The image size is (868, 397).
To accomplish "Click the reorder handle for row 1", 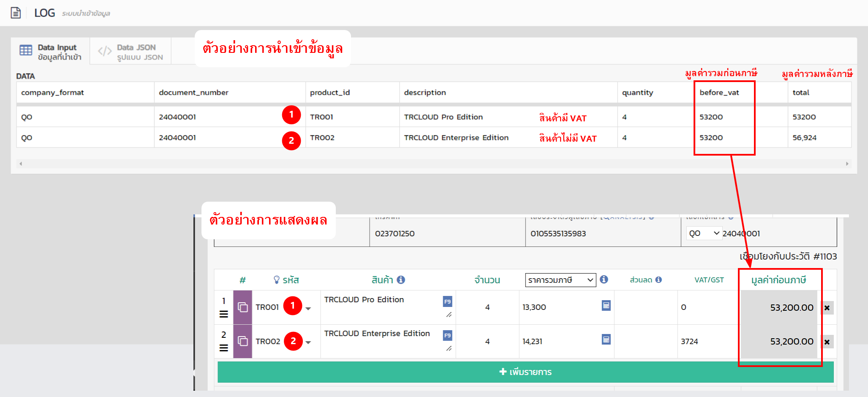I will tap(224, 314).
